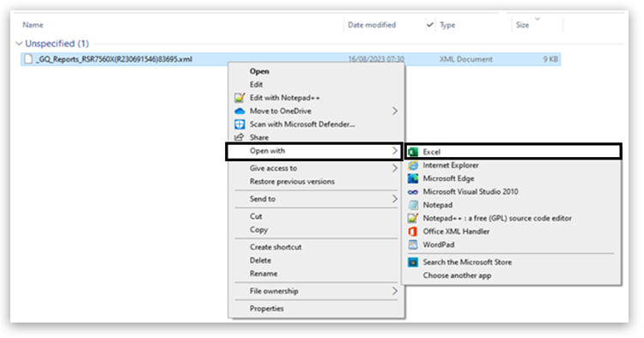Expand the Move to OneDrive submenu arrow
Screen dimensions: 644x338
[x=395, y=112]
